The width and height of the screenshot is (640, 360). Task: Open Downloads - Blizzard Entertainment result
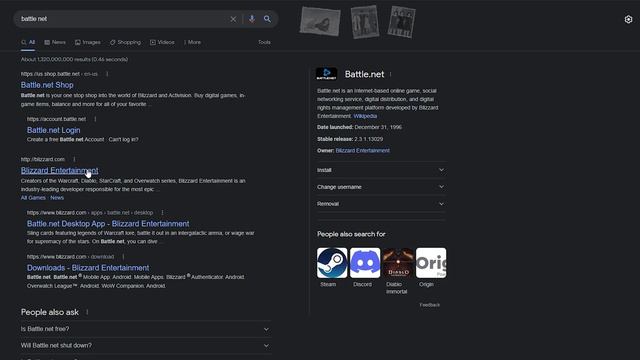(88, 268)
